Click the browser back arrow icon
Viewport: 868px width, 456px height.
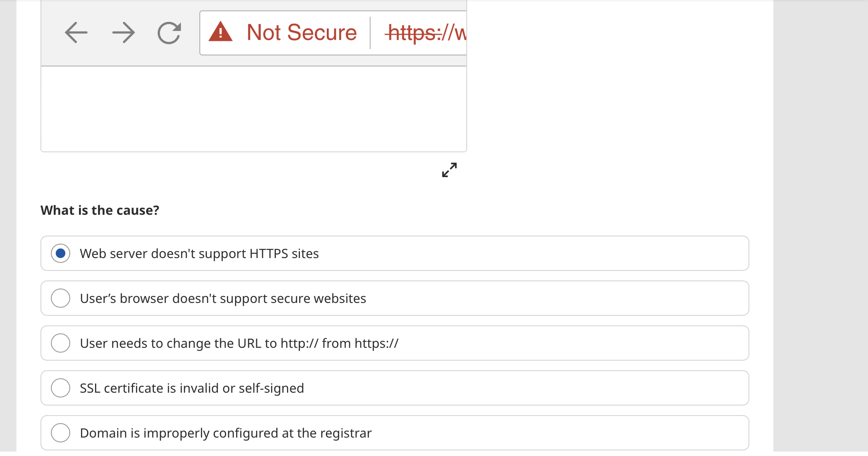tap(76, 33)
